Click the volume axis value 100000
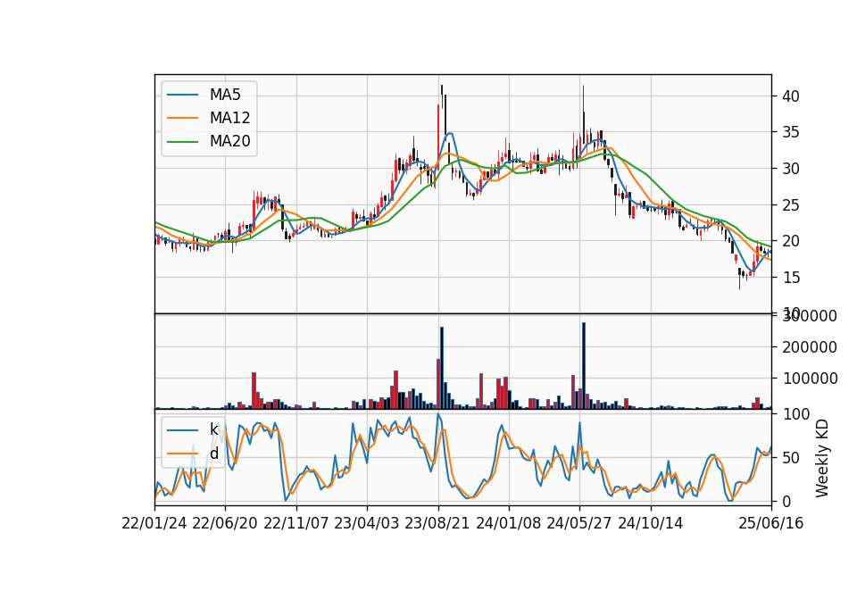The width and height of the screenshot is (857, 616). pyautogui.click(x=810, y=379)
